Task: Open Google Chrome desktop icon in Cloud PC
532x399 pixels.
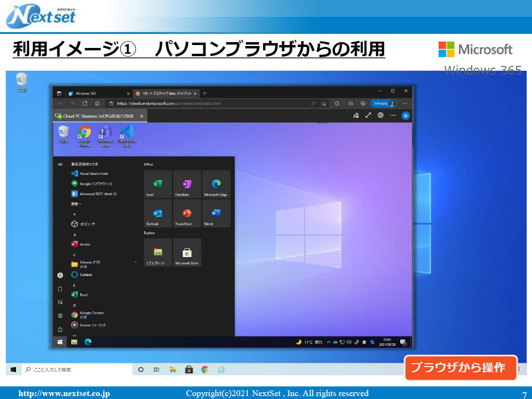Action: (85, 136)
